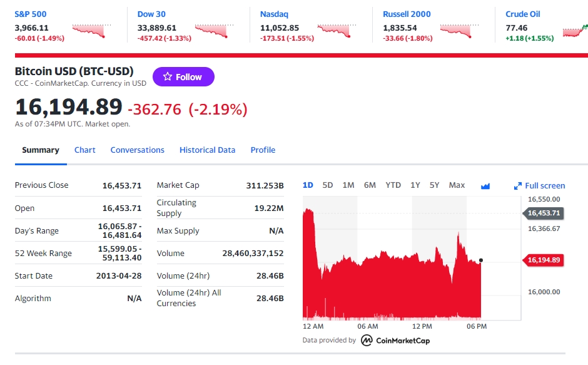Open the chart type icon

coord(485,186)
